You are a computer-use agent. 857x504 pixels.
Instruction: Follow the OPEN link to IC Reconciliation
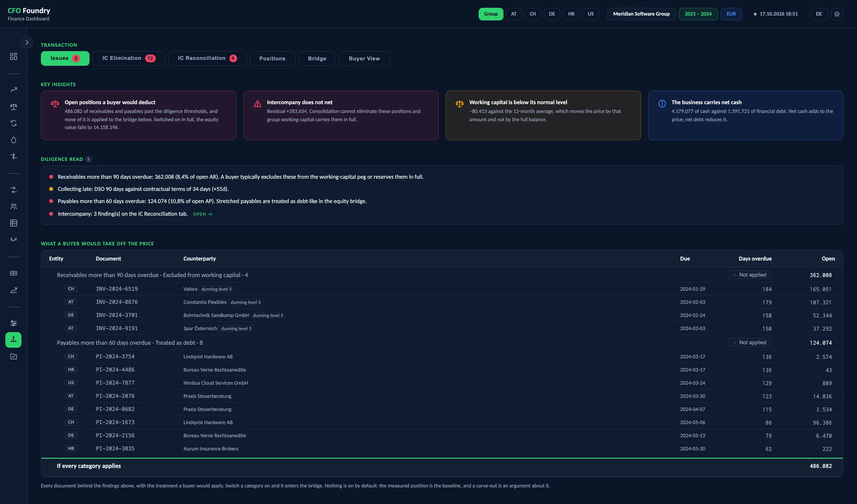click(203, 214)
